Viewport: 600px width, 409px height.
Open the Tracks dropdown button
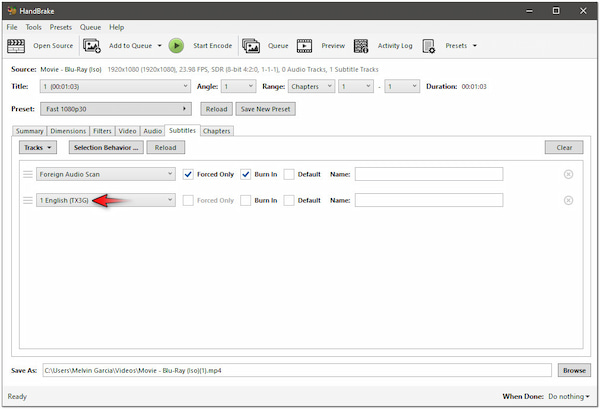(39, 147)
